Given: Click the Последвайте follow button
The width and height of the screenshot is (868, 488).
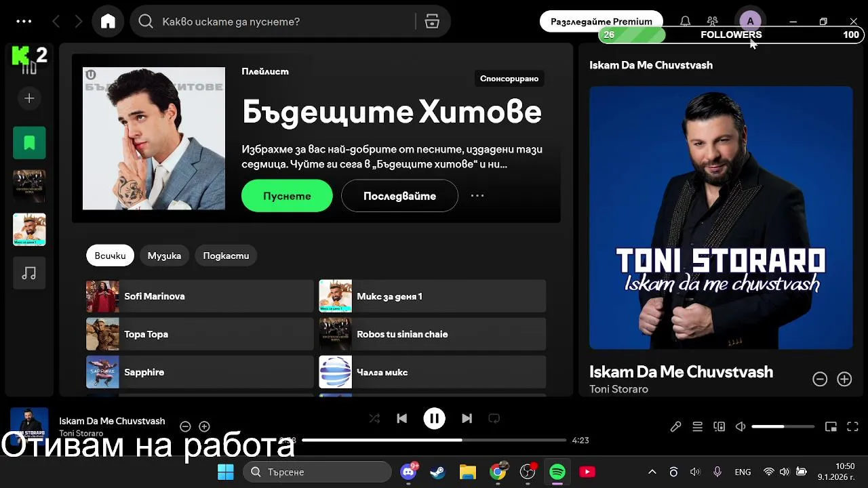Looking at the screenshot, I should coord(399,196).
